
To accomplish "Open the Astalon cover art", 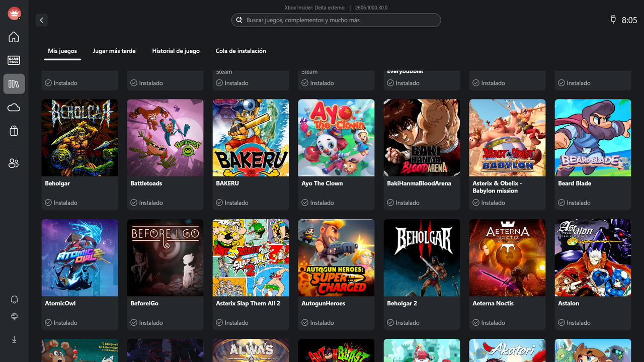I will coord(593,258).
